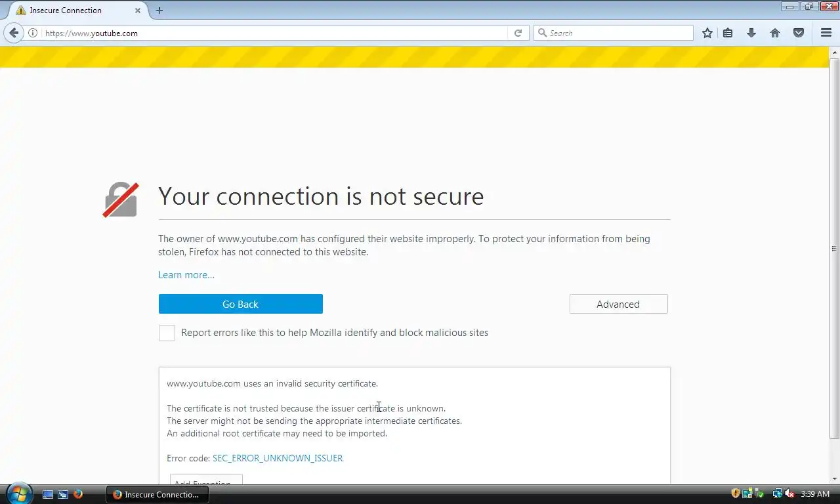This screenshot has height=504, width=840.
Task: Click the reload page icon
Action: (x=518, y=33)
